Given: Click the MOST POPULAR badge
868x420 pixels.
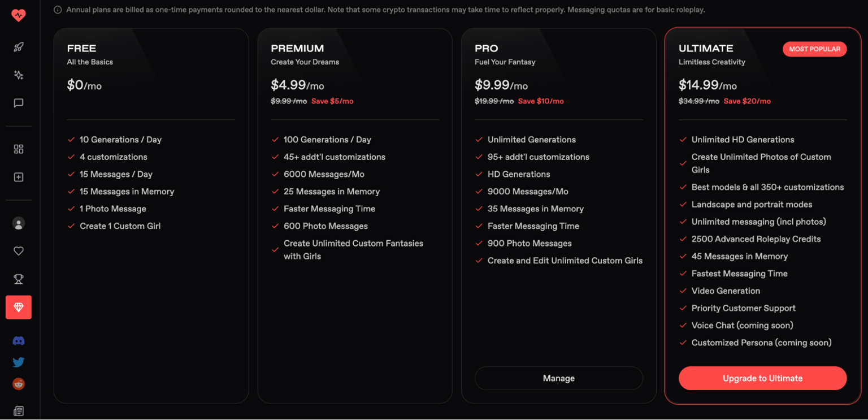Looking at the screenshot, I should pos(814,49).
